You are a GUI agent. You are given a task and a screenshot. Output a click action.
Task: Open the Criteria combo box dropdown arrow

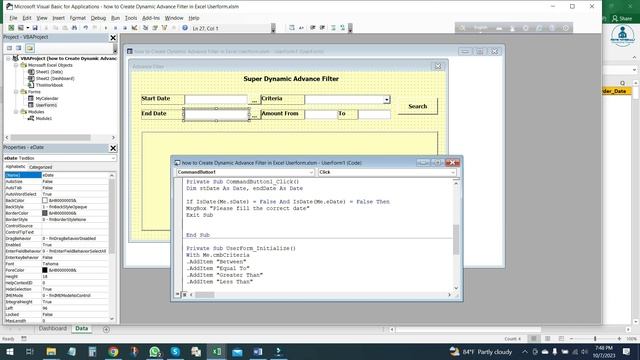pyautogui.click(x=387, y=100)
